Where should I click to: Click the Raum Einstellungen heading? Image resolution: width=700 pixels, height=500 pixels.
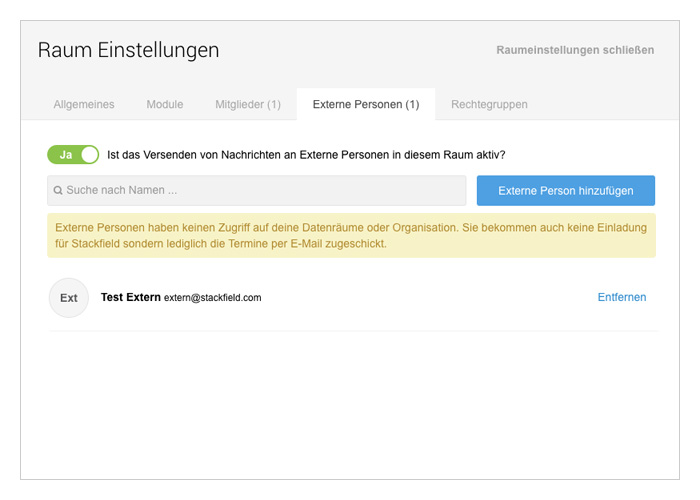coord(128,50)
